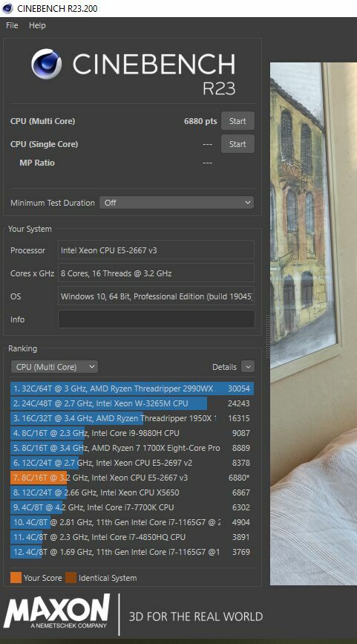The image size is (357, 644).
Task: Click the brown Identical System swatch
Action: [71, 578]
